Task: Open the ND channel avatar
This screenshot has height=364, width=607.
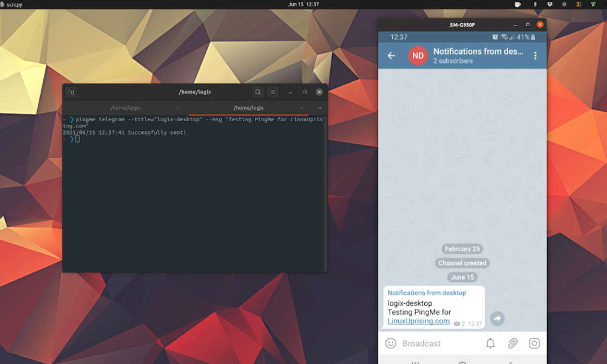Action: point(418,56)
